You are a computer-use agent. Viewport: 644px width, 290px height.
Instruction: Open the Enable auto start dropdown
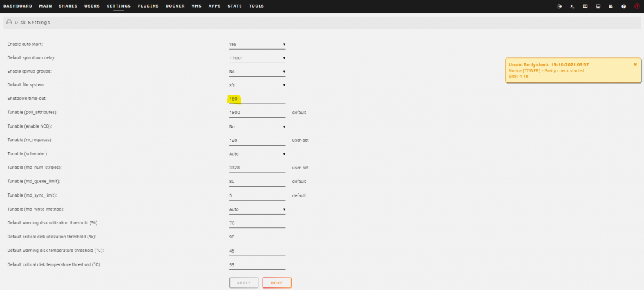pyautogui.click(x=257, y=44)
